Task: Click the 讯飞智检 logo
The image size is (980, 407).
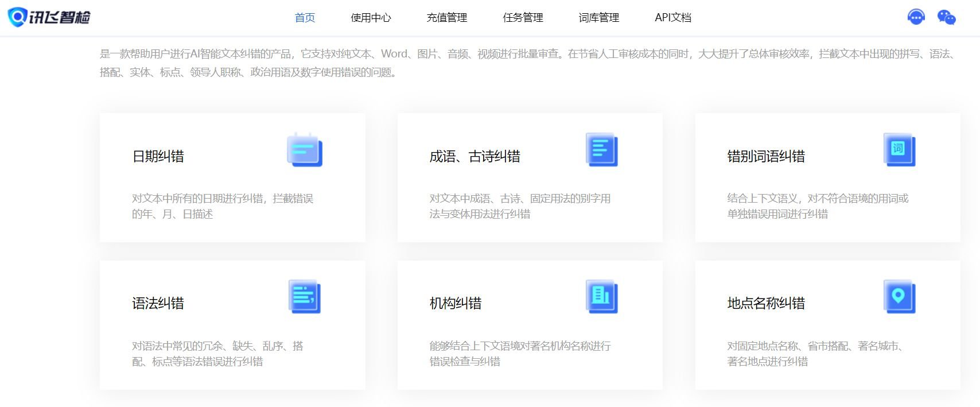Action: coord(49,17)
